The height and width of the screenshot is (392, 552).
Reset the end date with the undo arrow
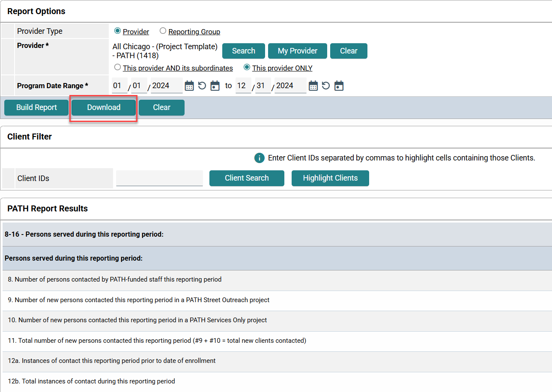tap(326, 86)
